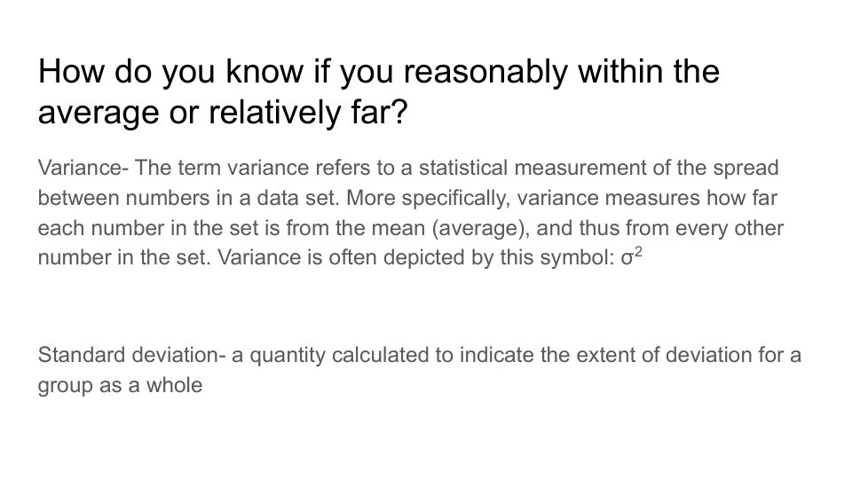
Task: Click the word "spread" ending the first line
Action: tap(753, 168)
